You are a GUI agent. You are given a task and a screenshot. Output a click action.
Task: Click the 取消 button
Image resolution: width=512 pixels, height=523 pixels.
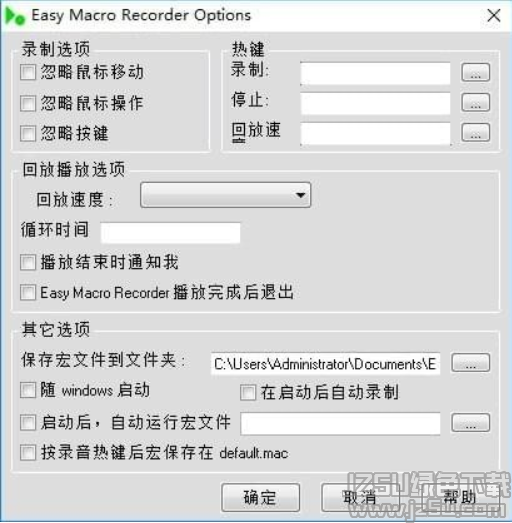361,498
